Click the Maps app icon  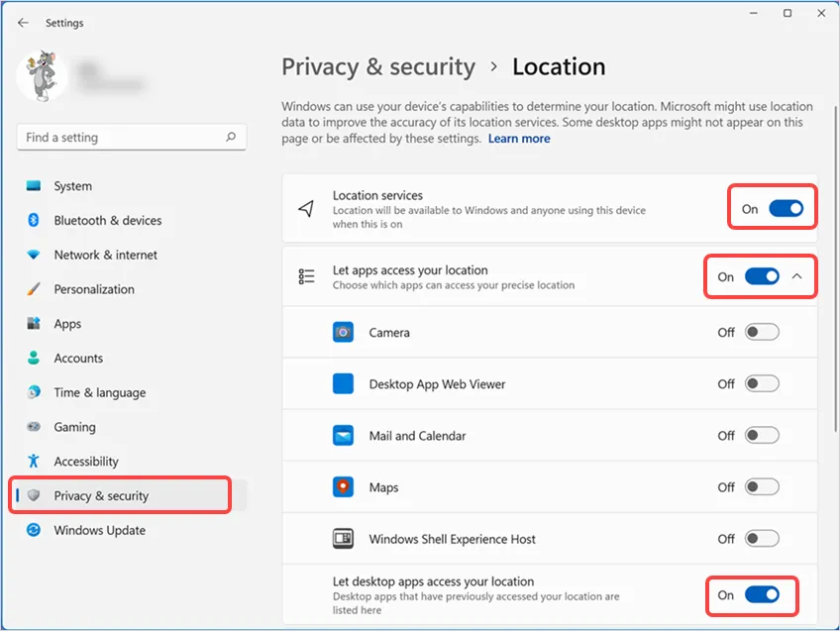342,486
